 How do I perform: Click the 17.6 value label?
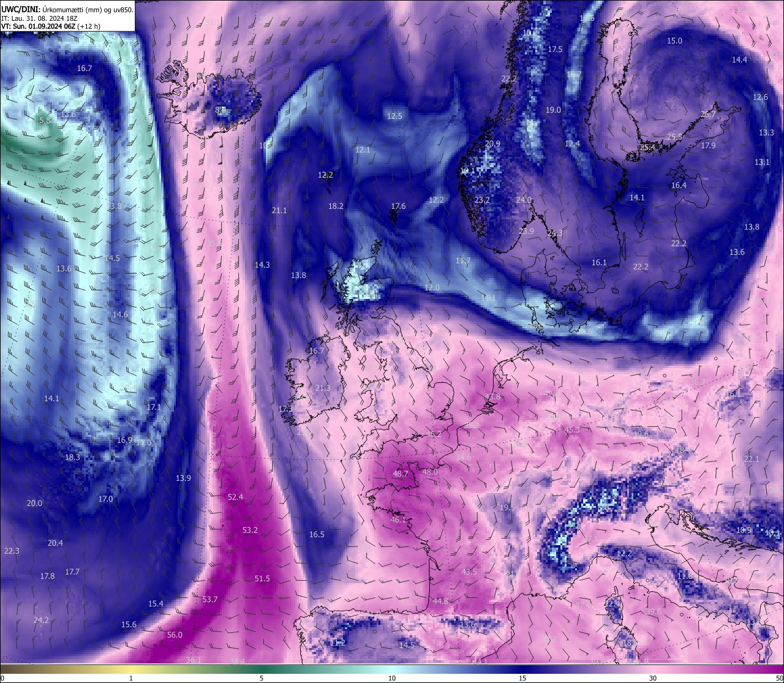point(398,206)
